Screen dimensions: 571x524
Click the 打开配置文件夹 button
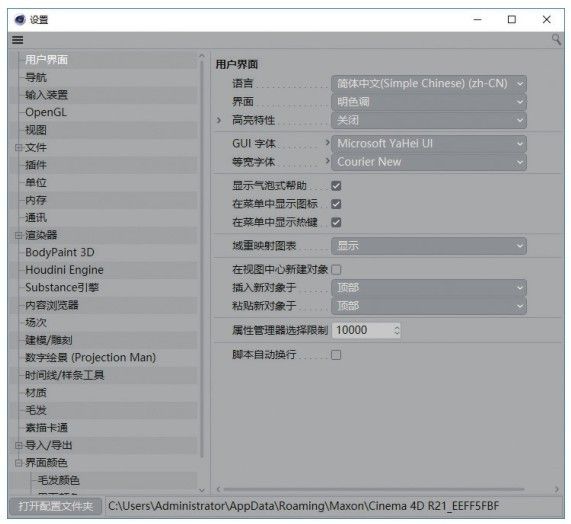55,506
